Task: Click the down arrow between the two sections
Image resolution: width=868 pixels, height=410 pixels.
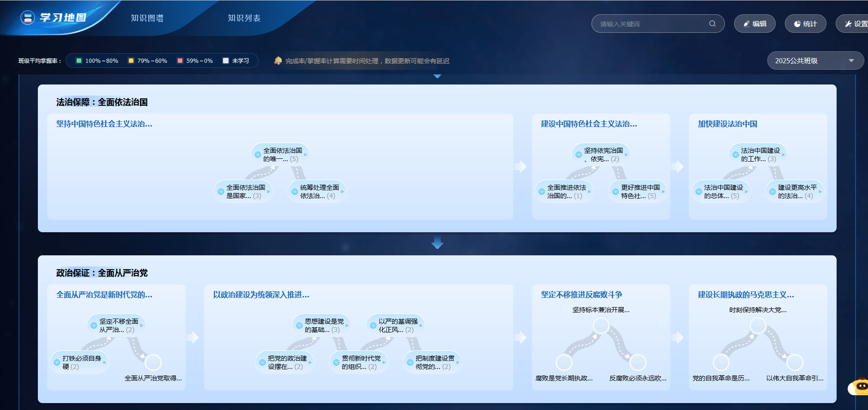Action: coord(437,243)
